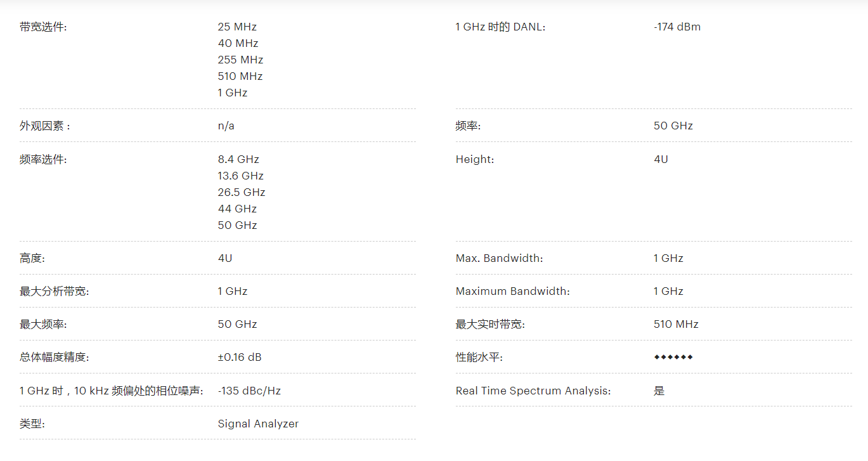Select the Maximum Bandwidth label text
Image resolution: width=868 pixels, height=461 pixels.
(x=513, y=291)
